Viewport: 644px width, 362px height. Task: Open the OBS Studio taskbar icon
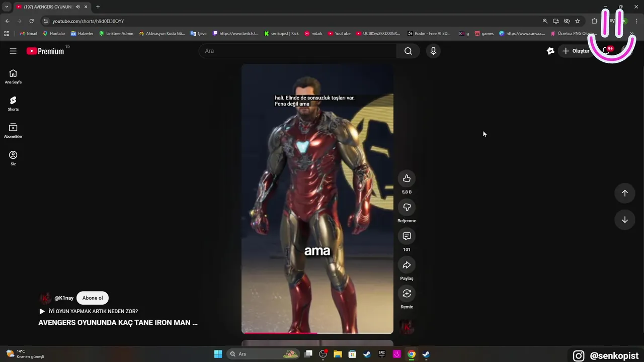(323, 354)
